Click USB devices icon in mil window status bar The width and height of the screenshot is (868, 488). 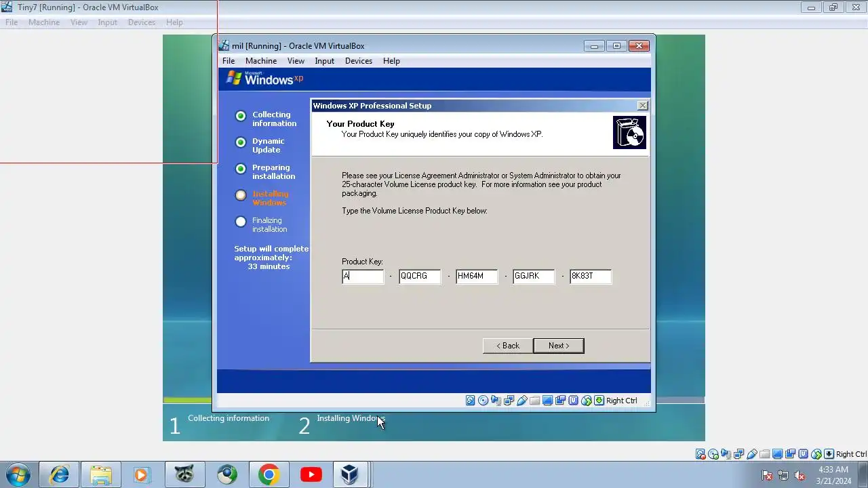[x=522, y=401]
